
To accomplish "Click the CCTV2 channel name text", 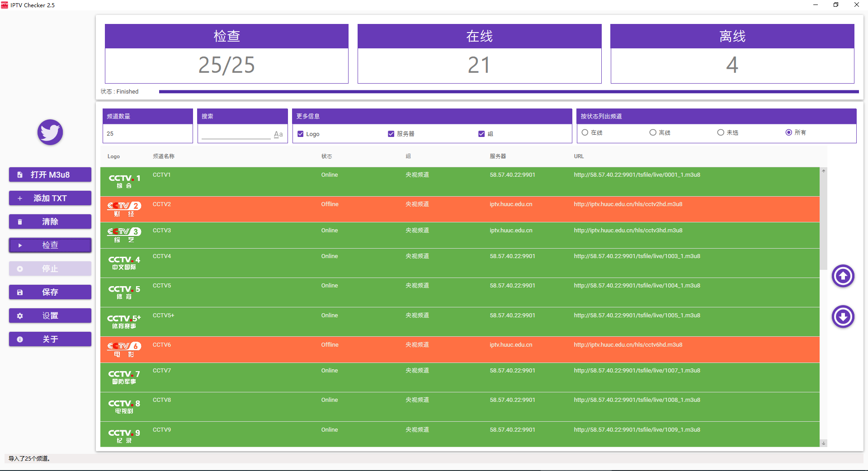I will click(162, 204).
